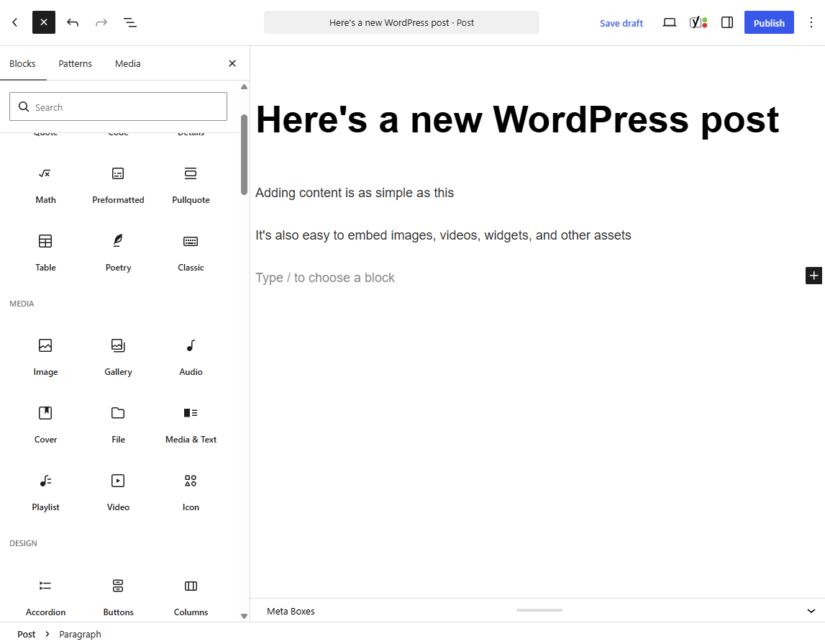The image size is (825, 644).
Task: Click the block list scrollbar thumb
Action: [x=244, y=155]
